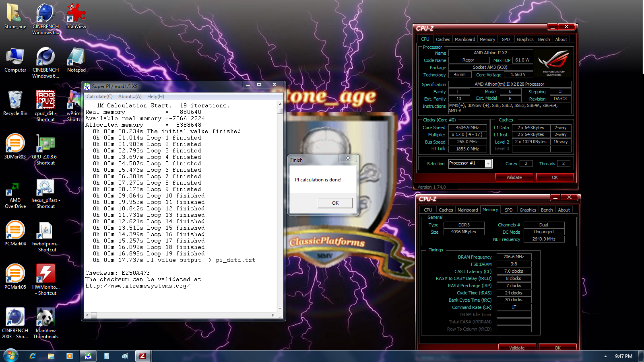Close the Finish dialog with its X

click(x=348, y=158)
